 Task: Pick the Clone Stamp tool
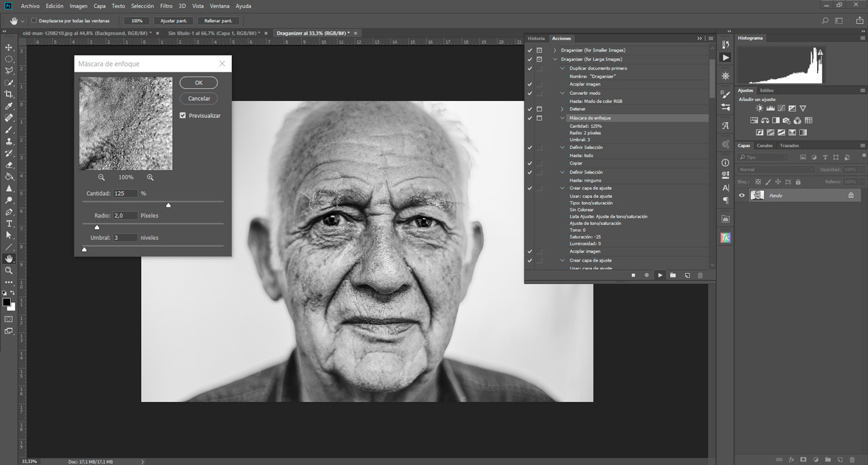point(9,142)
